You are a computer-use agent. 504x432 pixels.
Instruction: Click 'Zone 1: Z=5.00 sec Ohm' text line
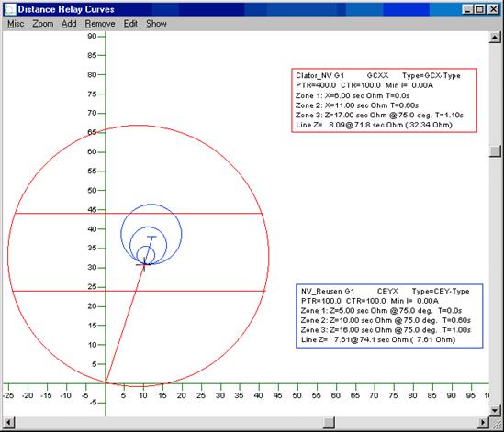[x=381, y=311]
